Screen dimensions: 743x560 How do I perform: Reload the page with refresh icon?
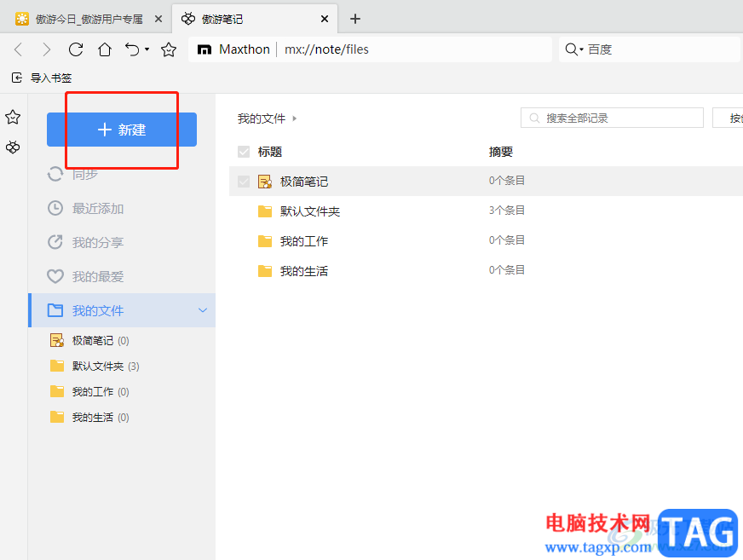pos(76,49)
